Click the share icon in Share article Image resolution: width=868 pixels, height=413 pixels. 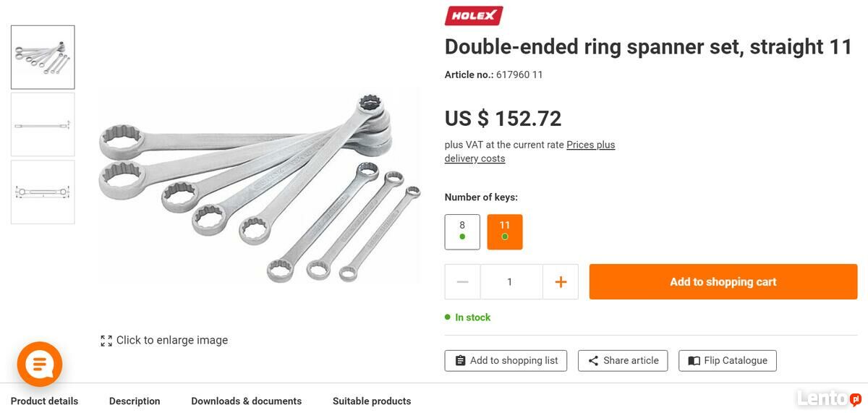[x=593, y=361]
